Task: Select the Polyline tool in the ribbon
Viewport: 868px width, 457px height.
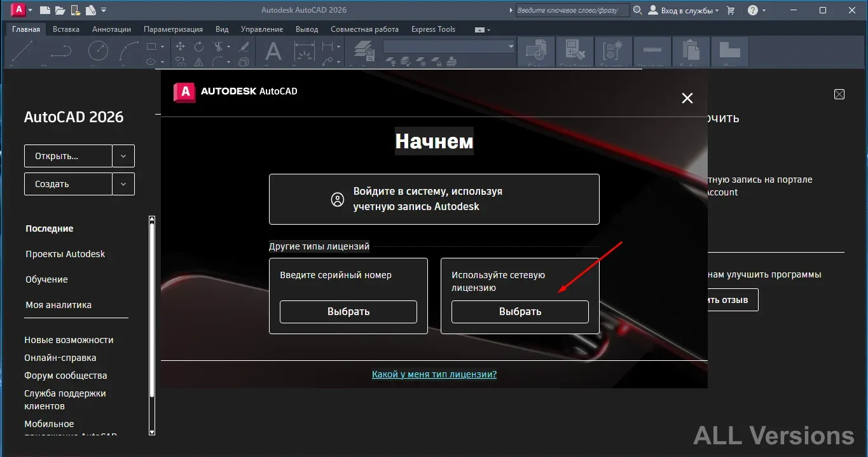Action: (x=60, y=51)
